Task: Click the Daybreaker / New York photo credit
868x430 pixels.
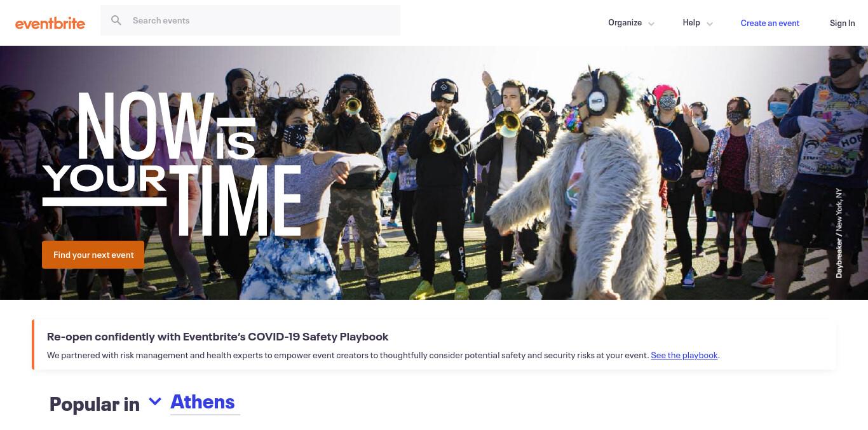Action: (839, 233)
